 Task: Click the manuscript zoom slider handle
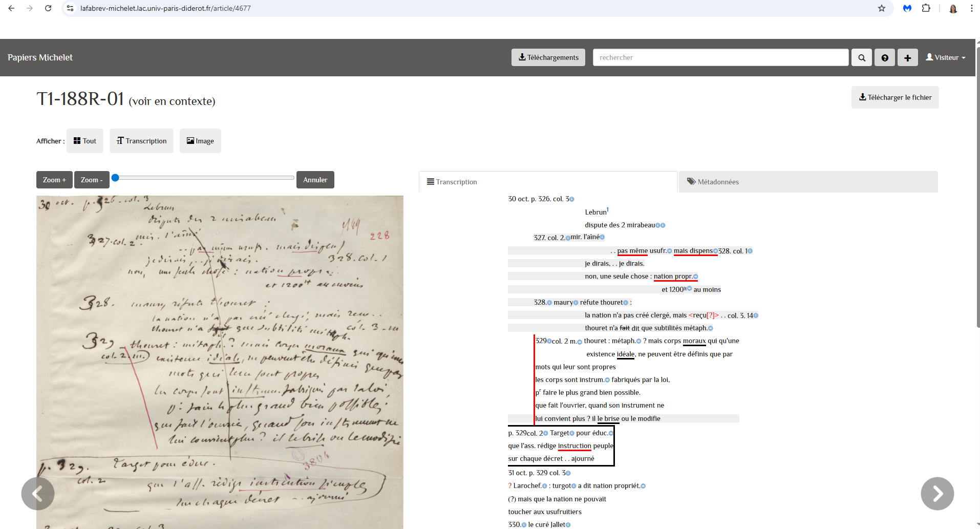point(115,178)
